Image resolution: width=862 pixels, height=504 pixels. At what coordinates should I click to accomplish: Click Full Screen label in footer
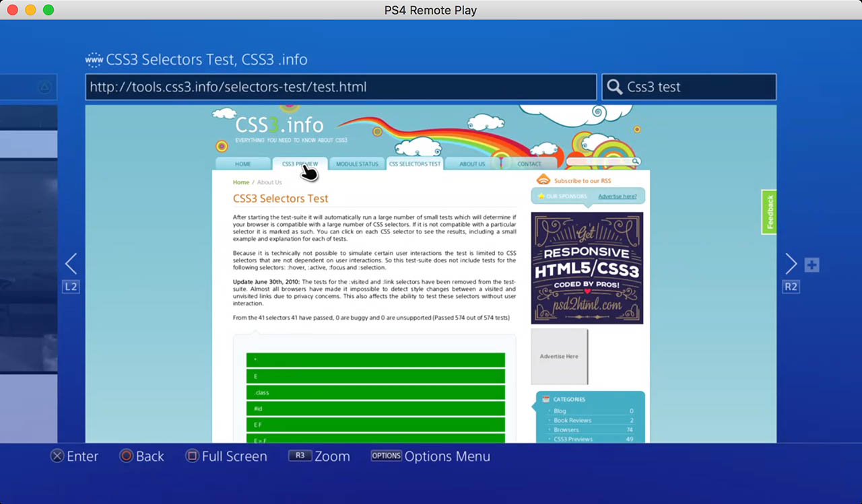(234, 456)
